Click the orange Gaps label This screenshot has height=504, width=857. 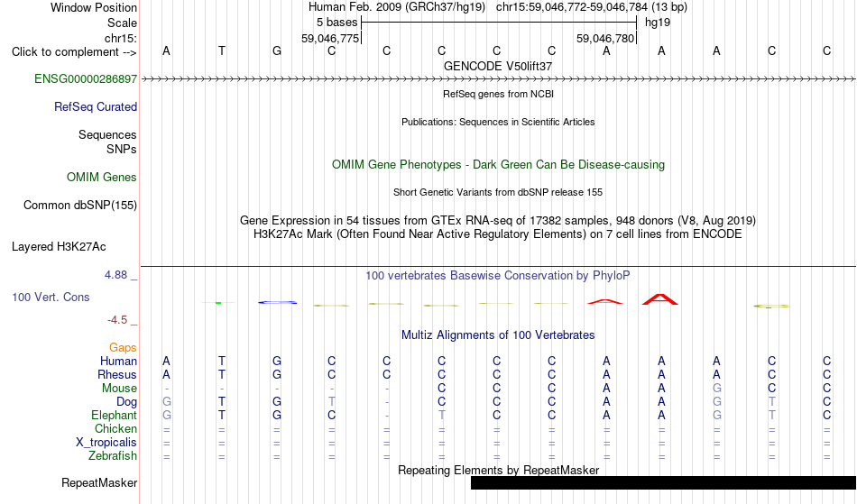(x=123, y=348)
